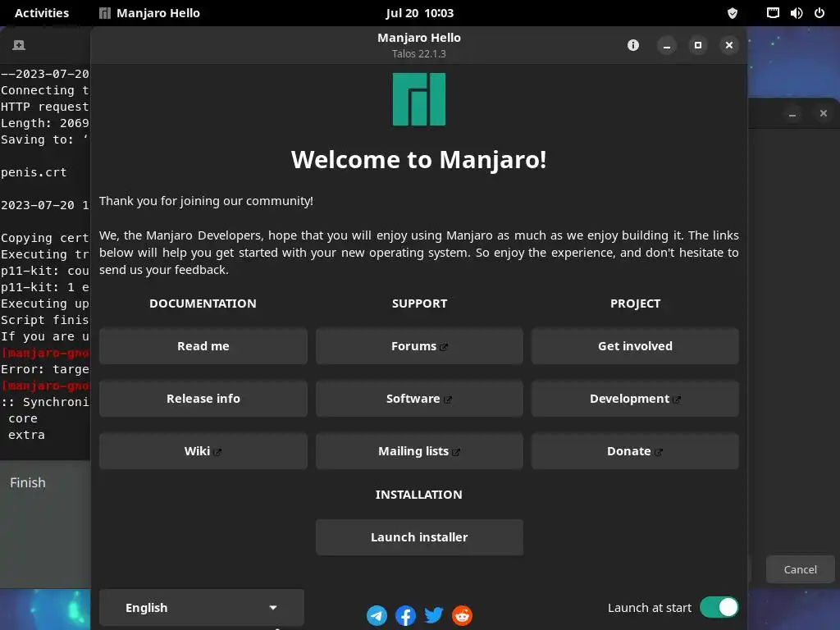Click the Connecting terminal line

pos(45,90)
